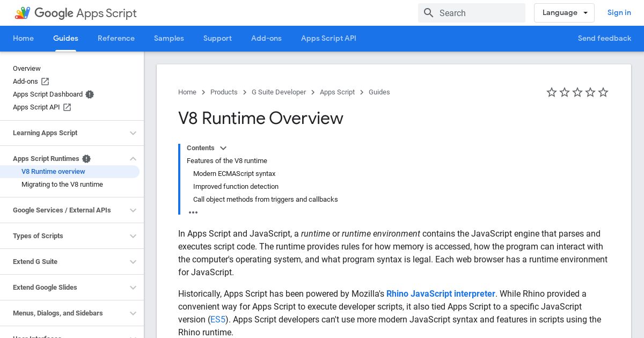Viewport: 644px width, 338px height.
Task: Click the Apps Script Dashboard badge icon
Action: pos(90,94)
